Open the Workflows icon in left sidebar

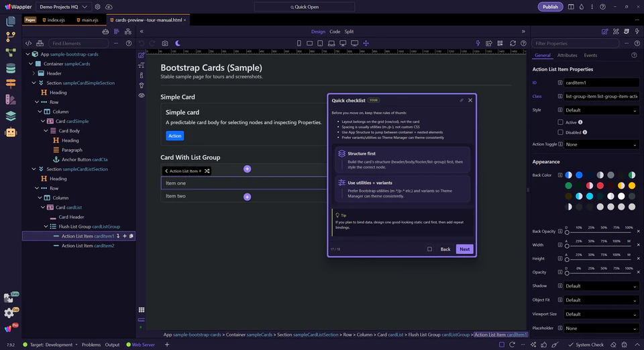[11, 52]
